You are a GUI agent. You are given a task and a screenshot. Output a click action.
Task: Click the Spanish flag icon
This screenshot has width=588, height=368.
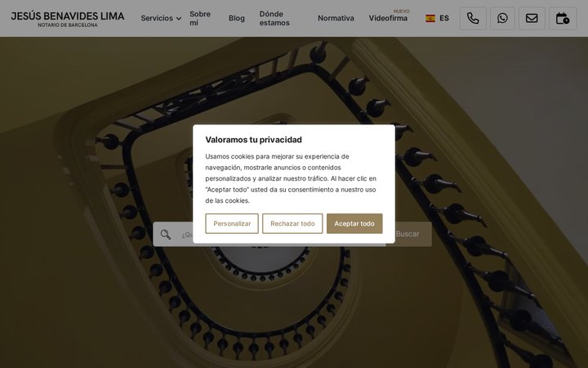tap(430, 18)
